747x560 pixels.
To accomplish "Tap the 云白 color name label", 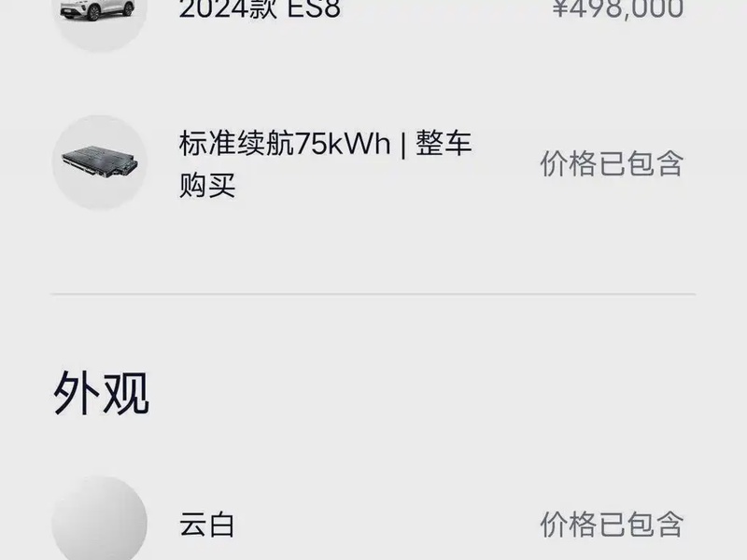I will coord(206,525).
